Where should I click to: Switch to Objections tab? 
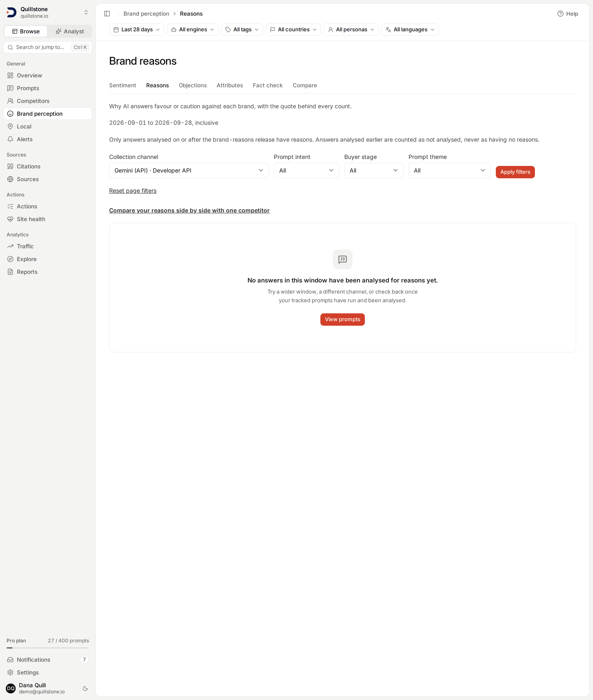tap(193, 85)
